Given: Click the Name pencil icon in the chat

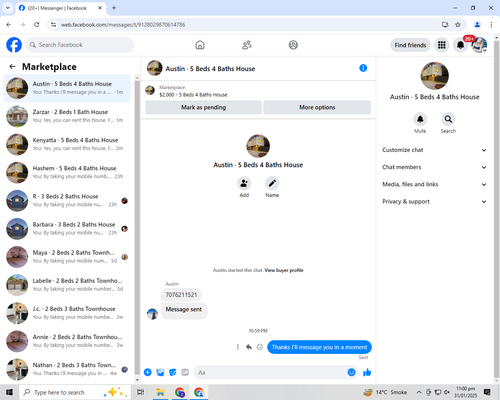Looking at the screenshot, I should coord(272,183).
